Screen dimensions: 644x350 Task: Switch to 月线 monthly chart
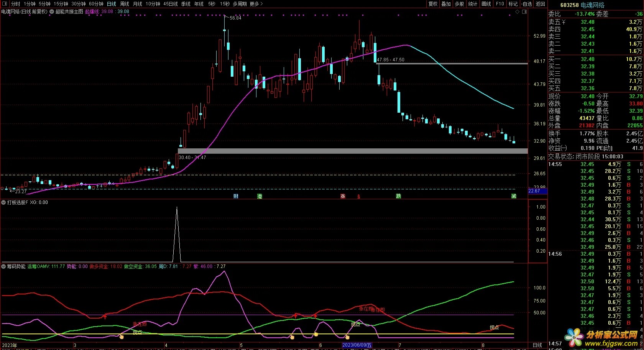pos(138,4)
